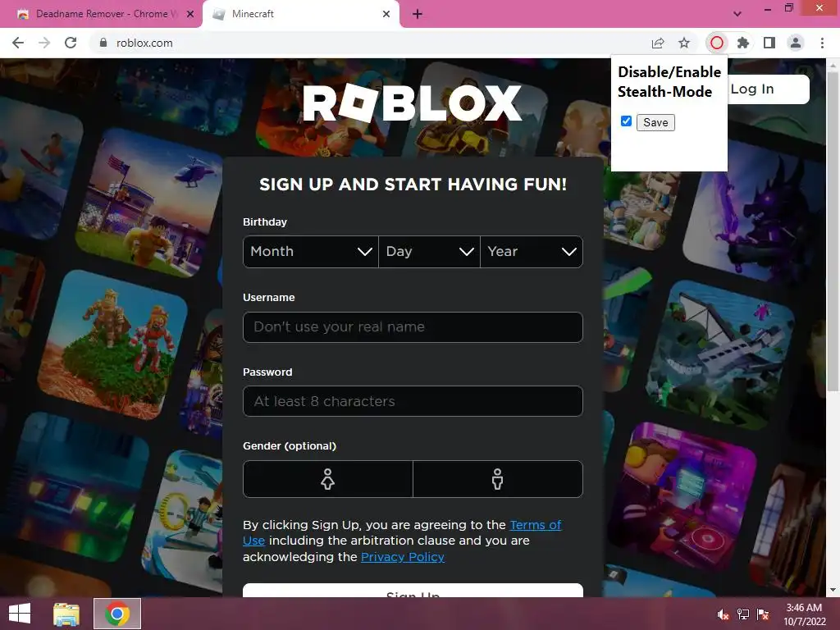Image resolution: width=840 pixels, height=630 pixels.
Task: Open a new tab with plus button
Action: pos(418,15)
